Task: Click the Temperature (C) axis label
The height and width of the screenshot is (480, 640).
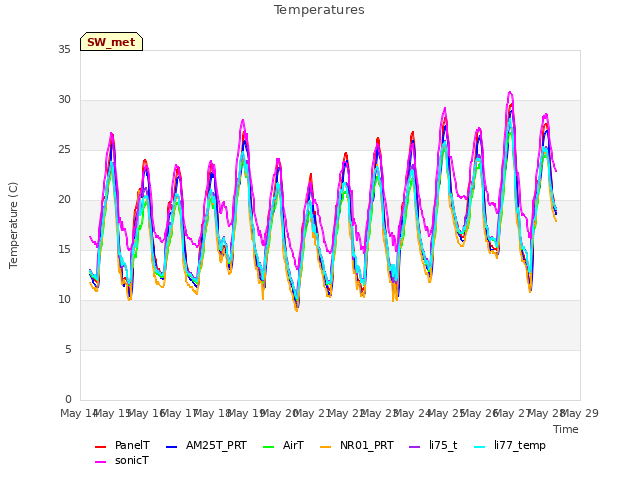Action: point(13,225)
